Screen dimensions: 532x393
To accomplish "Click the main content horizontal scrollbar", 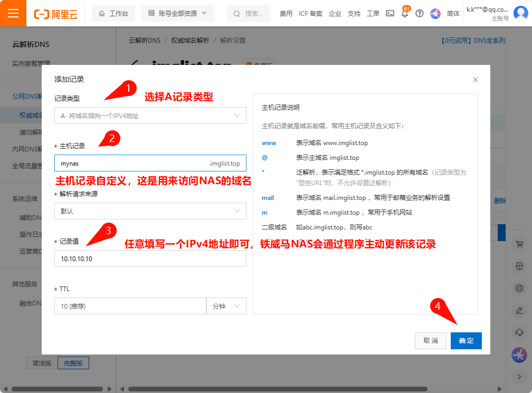I will pyautogui.click(x=278, y=389).
